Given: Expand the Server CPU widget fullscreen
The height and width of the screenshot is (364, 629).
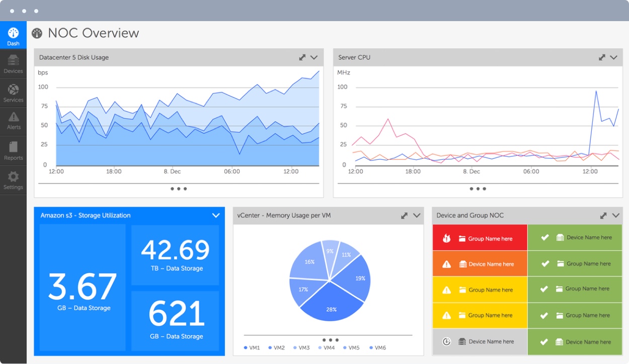Looking at the screenshot, I should pyautogui.click(x=601, y=57).
